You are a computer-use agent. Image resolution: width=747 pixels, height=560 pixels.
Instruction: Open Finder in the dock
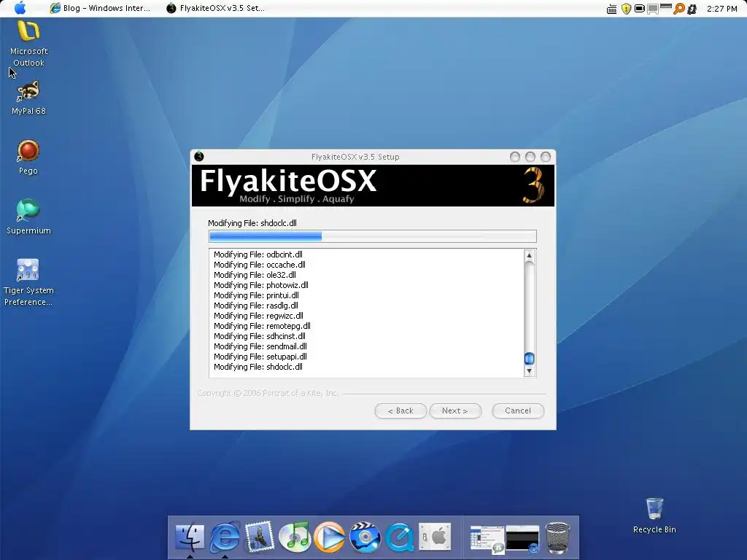[190, 537]
